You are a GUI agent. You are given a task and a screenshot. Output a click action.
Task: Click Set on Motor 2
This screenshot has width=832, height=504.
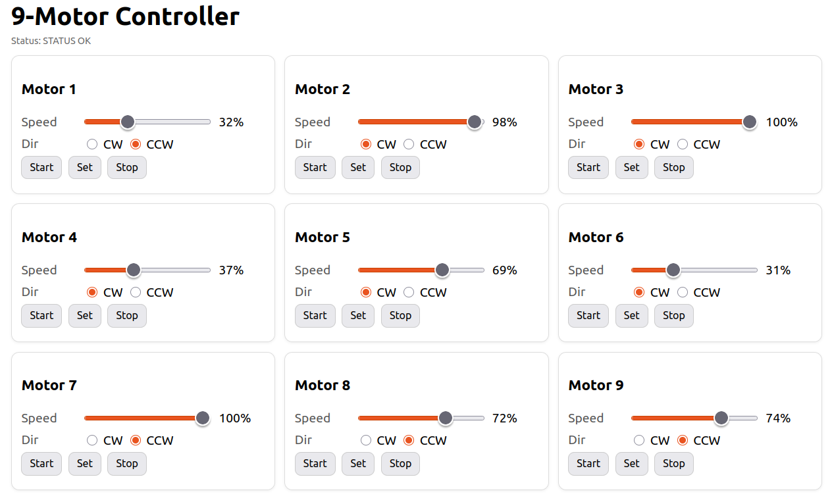click(357, 167)
